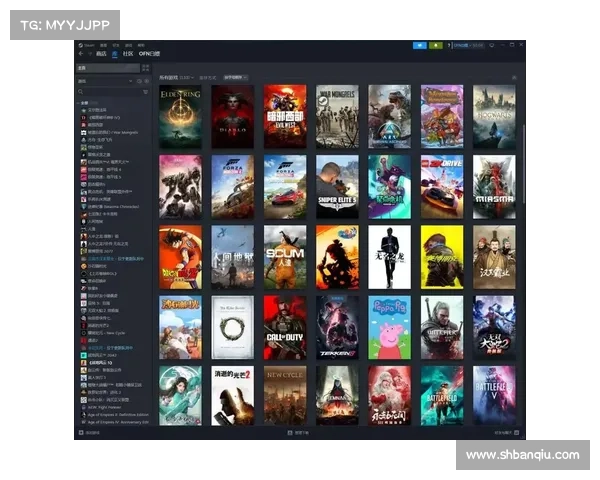Viewport: 600px width, 480px height.
Task: Open the LEGO 2K Drive cover
Action: click(442, 187)
